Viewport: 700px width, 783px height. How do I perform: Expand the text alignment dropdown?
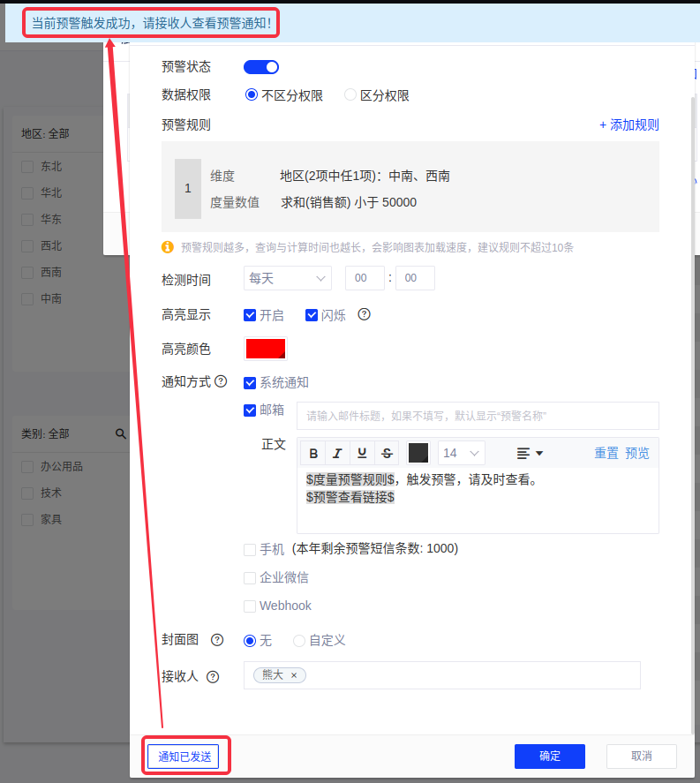click(530, 453)
